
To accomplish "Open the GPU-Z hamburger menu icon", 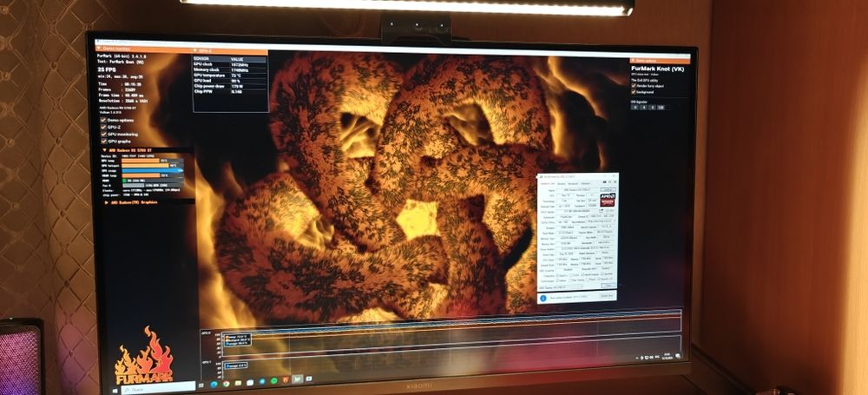I will point(615,182).
